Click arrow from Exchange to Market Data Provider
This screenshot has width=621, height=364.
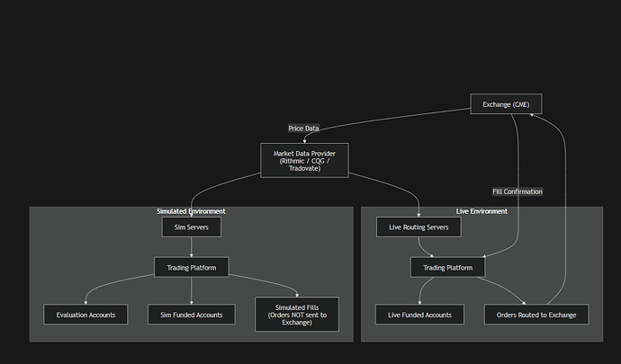click(378, 117)
